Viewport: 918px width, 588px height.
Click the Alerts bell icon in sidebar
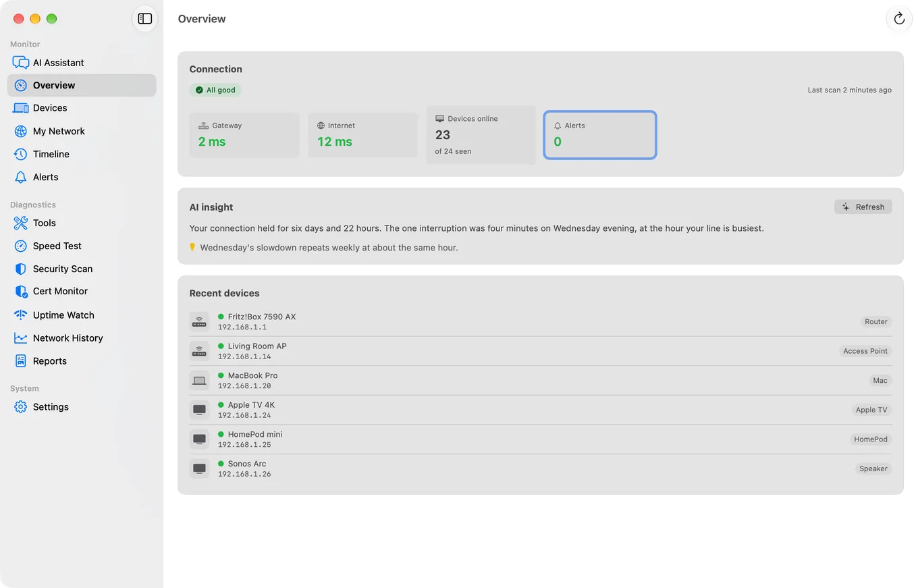[21, 177]
